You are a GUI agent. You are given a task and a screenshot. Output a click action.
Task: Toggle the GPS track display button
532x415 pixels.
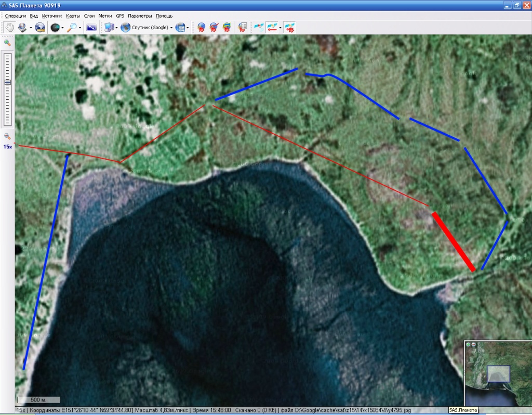pyautogui.click(x=272, y=27)
